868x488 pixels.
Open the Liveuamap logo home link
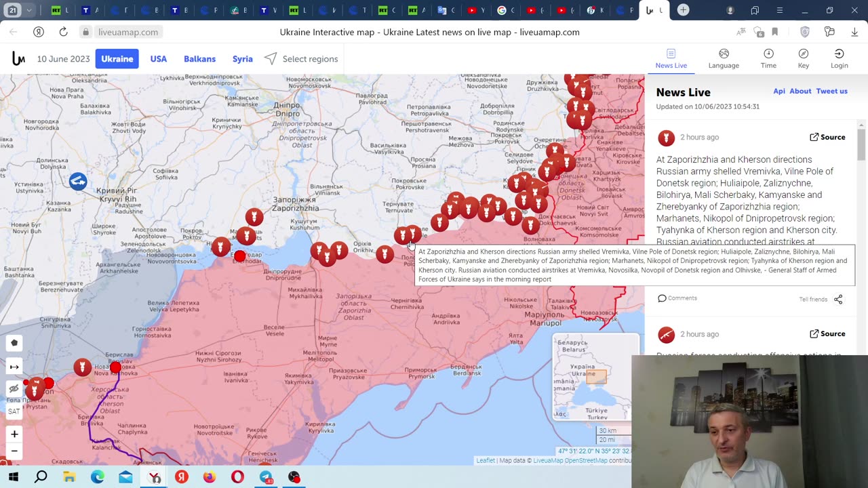click(18, 59)
